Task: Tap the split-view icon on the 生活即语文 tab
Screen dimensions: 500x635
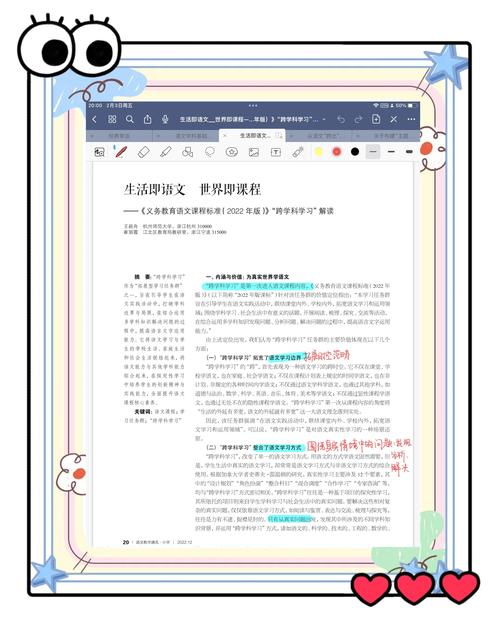Action: pyautogui.click(x=279, y=135)
